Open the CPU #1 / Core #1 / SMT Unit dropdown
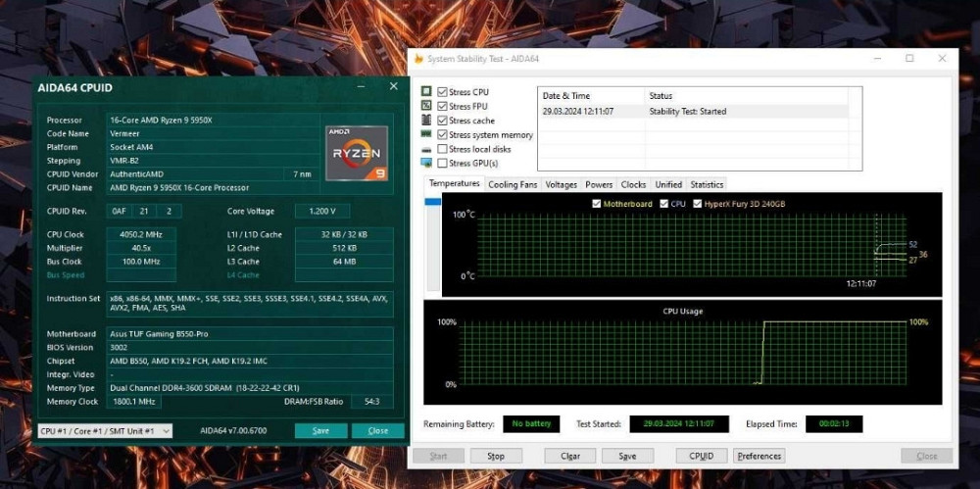The image size is (980, 489). 105,431
